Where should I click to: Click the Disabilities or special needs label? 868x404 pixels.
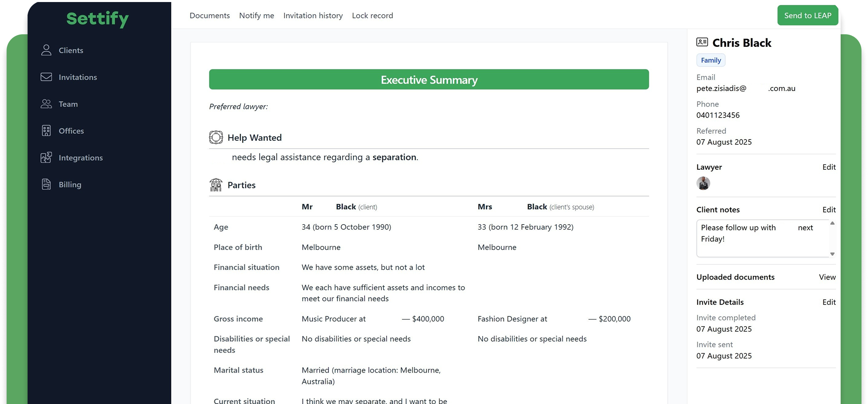tap(252, 344)
